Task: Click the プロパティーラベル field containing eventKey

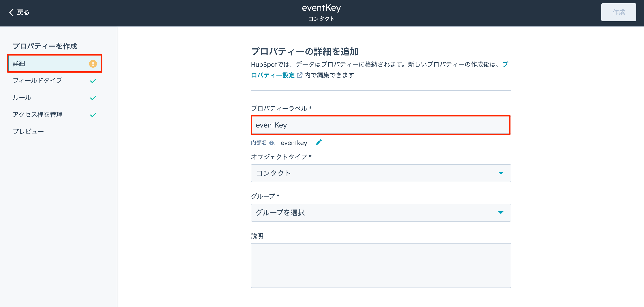Action: pos(381,125)
